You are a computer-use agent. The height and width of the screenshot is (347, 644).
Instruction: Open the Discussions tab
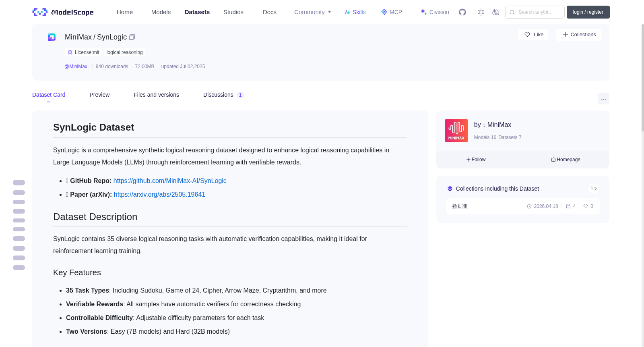(x=223, y=95)
